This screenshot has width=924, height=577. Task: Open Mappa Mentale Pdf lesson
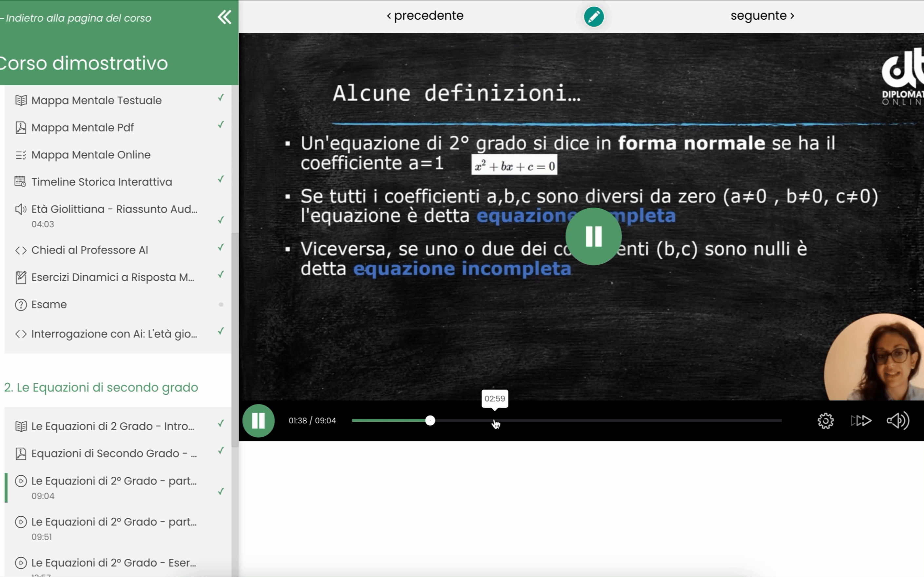(83, 127)
